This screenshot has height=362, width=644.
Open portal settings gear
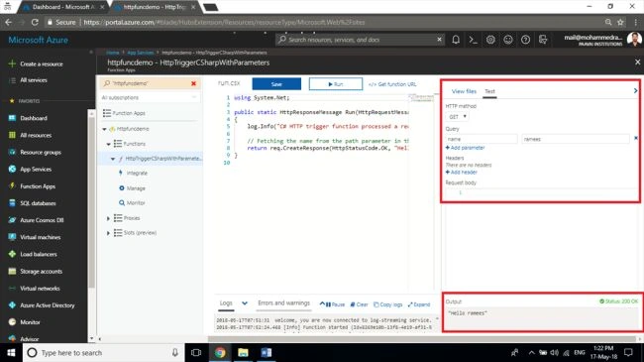point(490,40)
